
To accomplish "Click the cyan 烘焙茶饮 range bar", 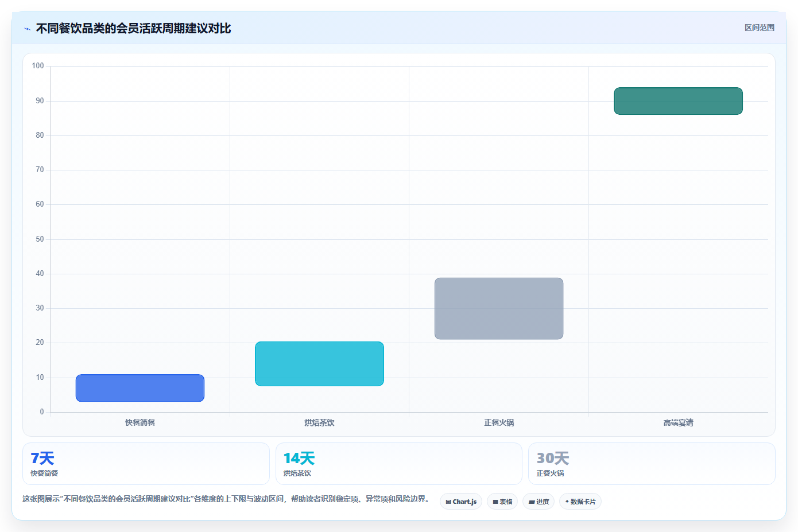I will point(319,364).
